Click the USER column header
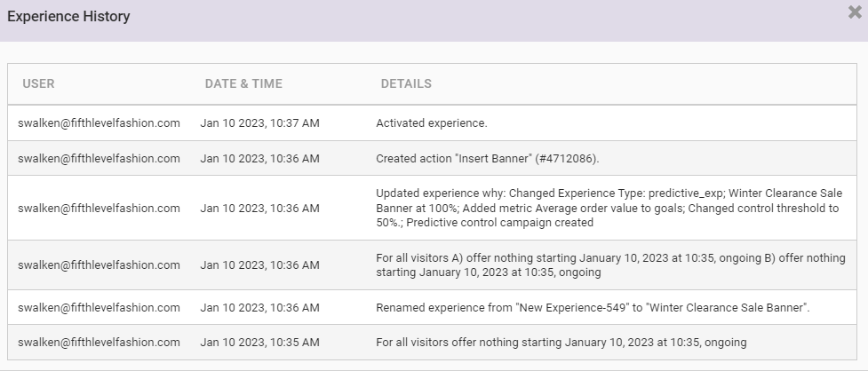 [x=38, y=84]
